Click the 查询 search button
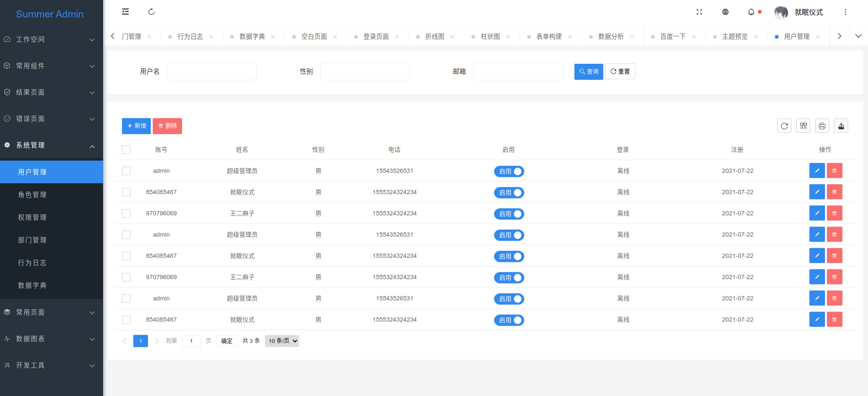This screenshot has width=868, height=396. 589,71
